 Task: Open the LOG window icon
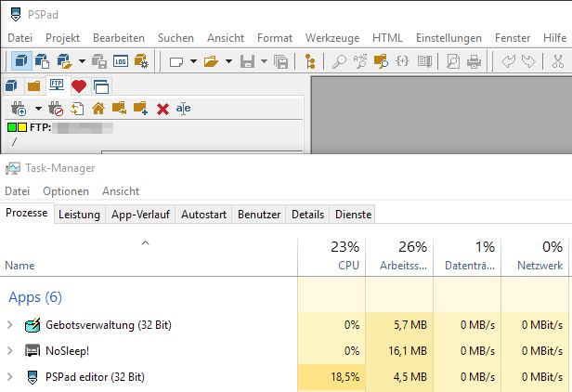coord(121,61)
